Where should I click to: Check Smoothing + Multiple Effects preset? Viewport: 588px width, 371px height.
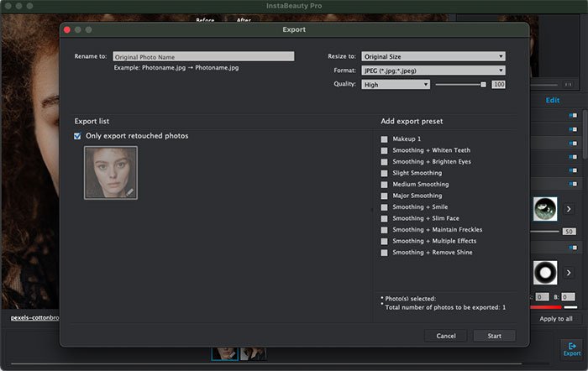[x=384, y=242]
